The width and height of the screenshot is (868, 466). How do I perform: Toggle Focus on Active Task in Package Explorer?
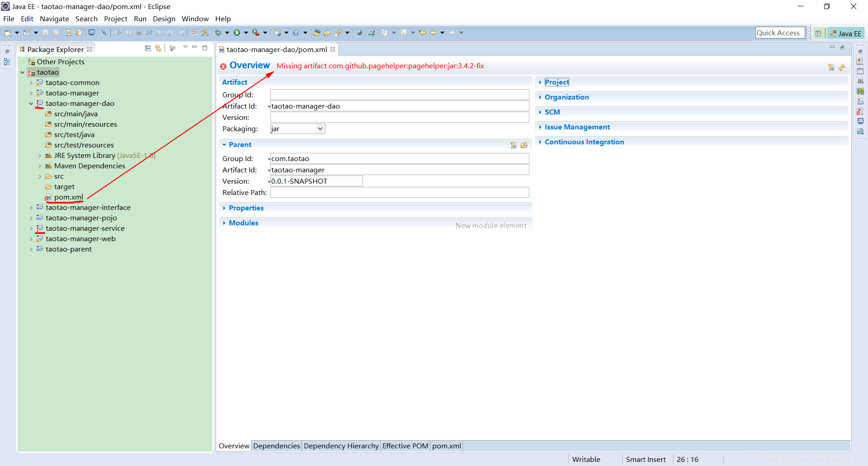click(172, 48)
